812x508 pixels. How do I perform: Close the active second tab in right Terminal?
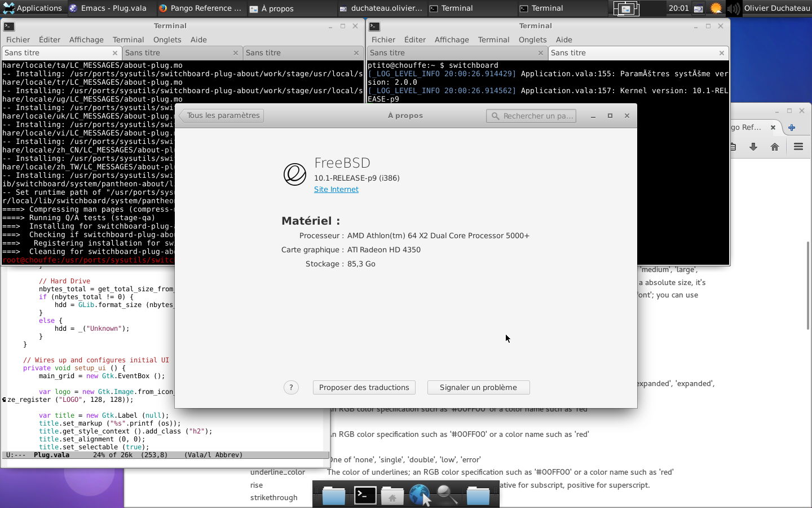(x=722, y=53)
